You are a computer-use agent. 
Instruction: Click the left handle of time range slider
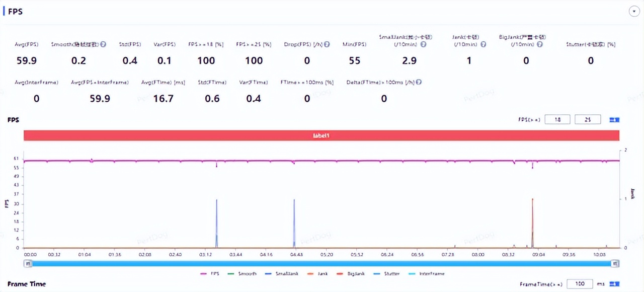point(28,263)
